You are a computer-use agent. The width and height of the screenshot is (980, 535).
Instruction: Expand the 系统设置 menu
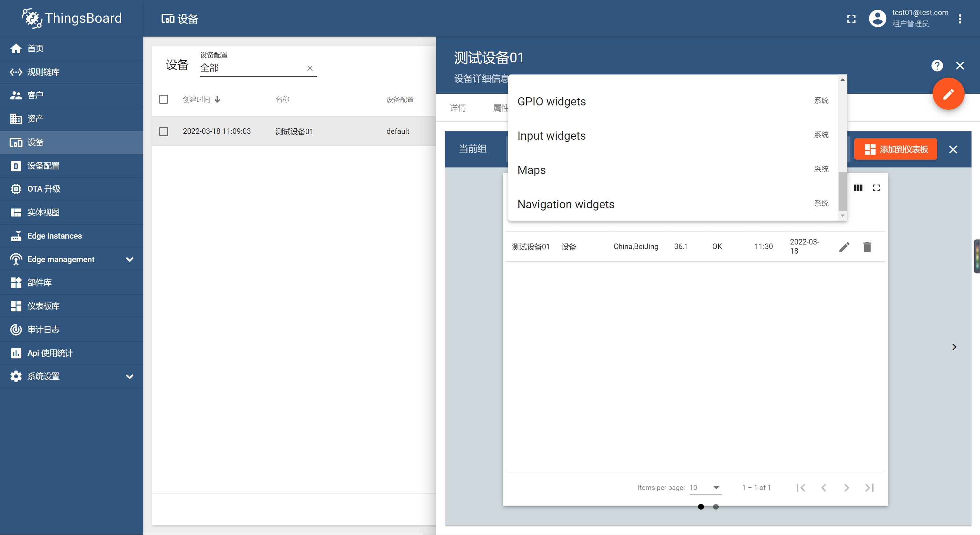(x=72, y=376)
